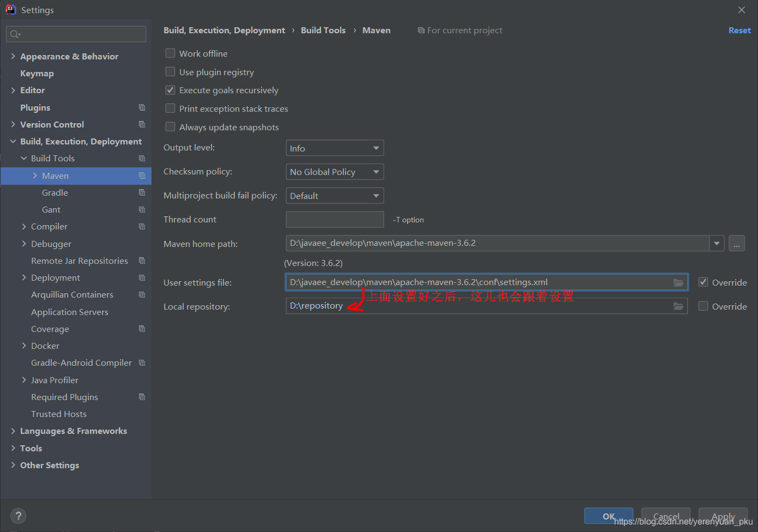Viewport: 758px width, 532px height.
Task: Expand the Docker settings node
Action: (24, 346)
